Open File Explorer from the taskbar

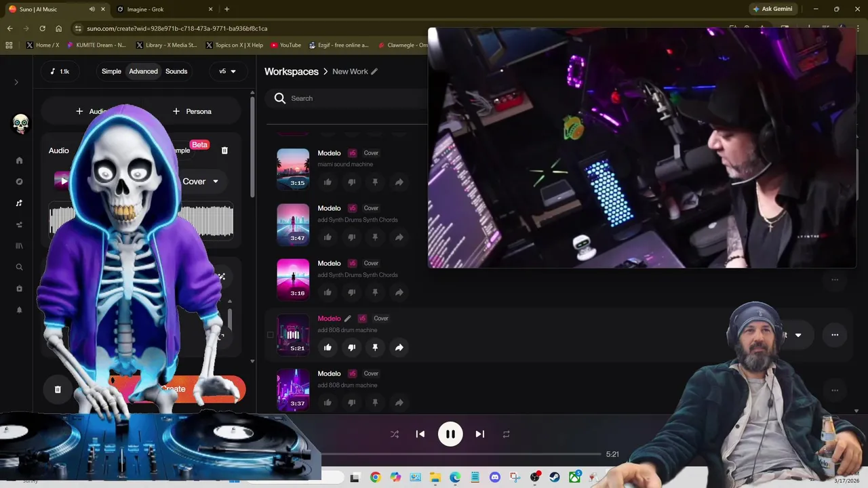[x=435, y=477]
